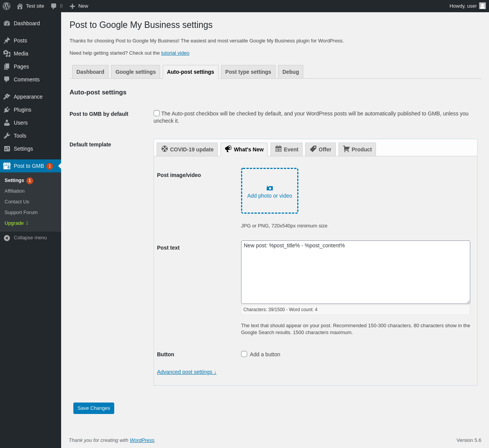
Task: Click the Pages icon in sidebar
Action: pyautogui.click(x=7, y=67)
